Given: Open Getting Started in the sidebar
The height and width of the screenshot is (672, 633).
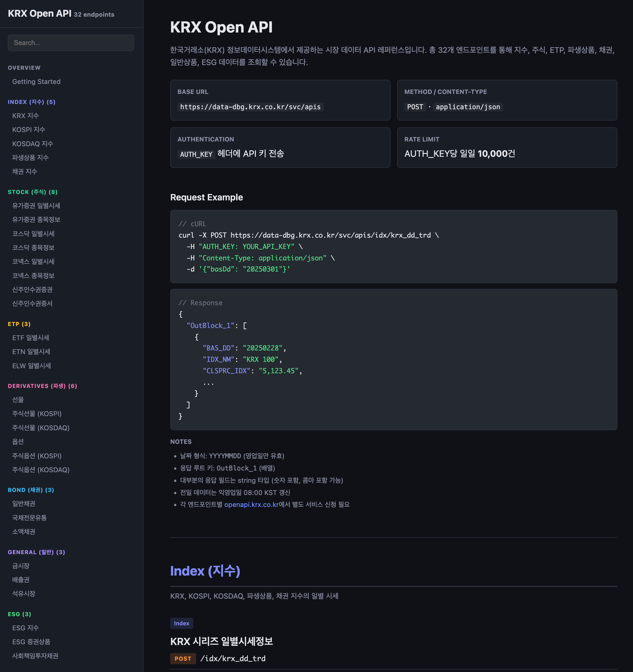Looking at the screenshot, I should [x=36, y=81].
